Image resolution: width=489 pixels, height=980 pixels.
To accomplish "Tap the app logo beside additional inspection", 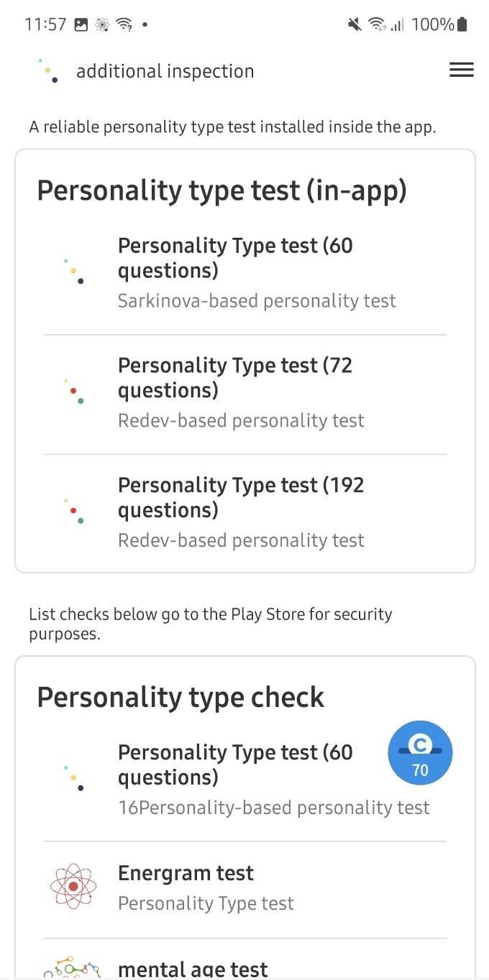I will click(x=47, y=70).
